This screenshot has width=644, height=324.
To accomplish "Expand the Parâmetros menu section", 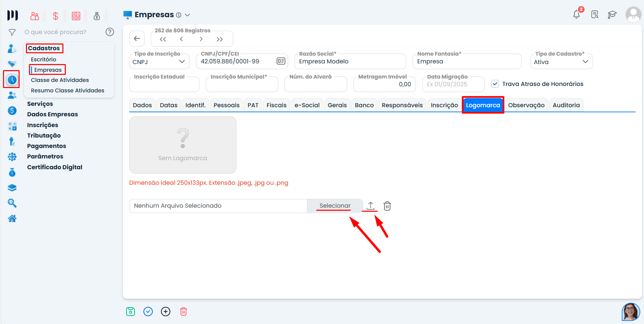I will click(x=45, y=156).
